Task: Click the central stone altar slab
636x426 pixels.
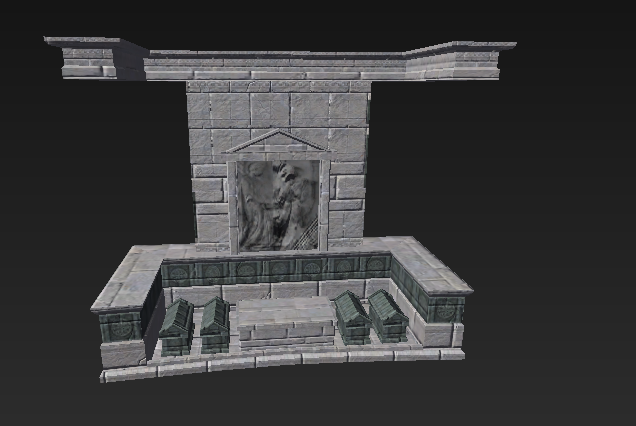Action: coord(284,319)
